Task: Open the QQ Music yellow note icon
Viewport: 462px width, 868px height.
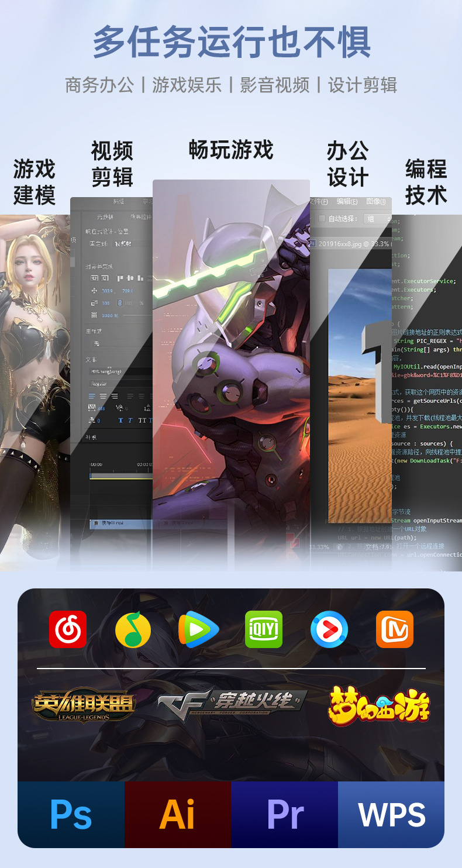Action: 133,629
